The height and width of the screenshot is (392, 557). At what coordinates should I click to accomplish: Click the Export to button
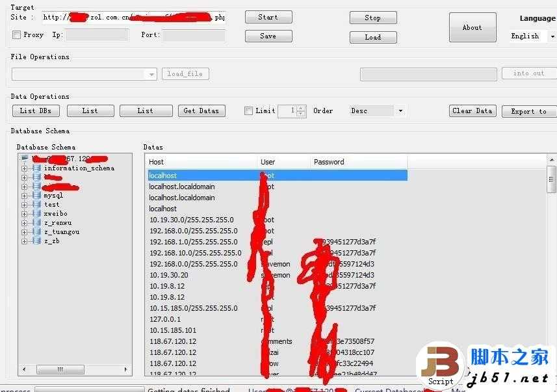coord(529,111)
